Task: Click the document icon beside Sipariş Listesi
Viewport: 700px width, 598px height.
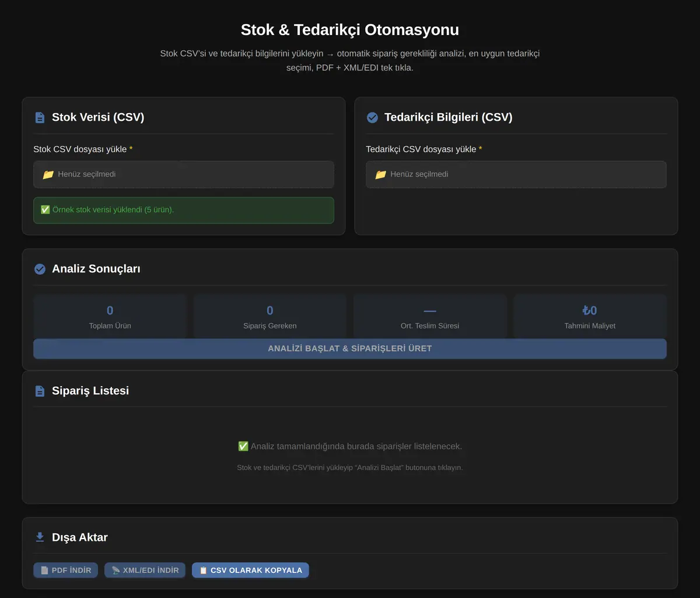Action: point(40,391)
